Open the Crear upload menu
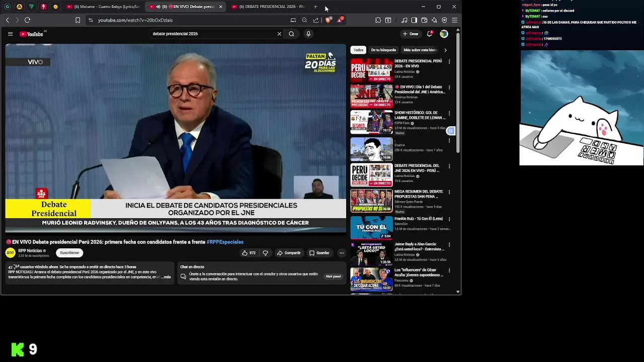Screen dimensions: 644x362 [x=411, y=34]
